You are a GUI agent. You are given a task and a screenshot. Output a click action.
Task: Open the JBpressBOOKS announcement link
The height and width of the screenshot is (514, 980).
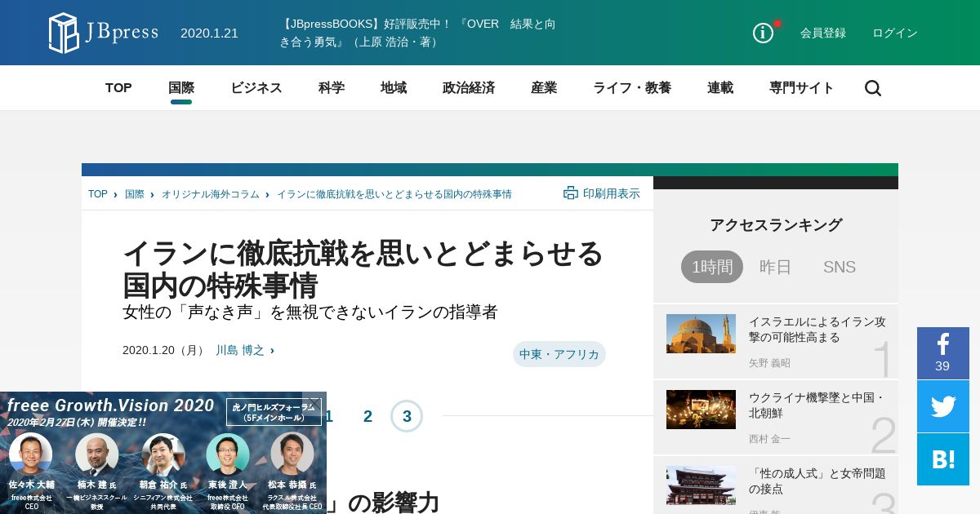(x=418, y=33)
